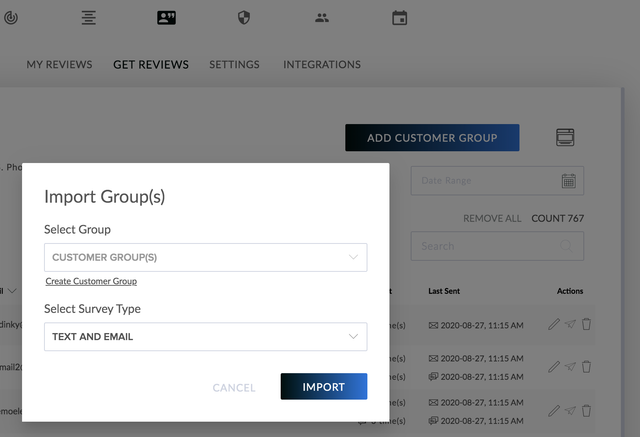Open the Settings tab

tap(234, 64)
